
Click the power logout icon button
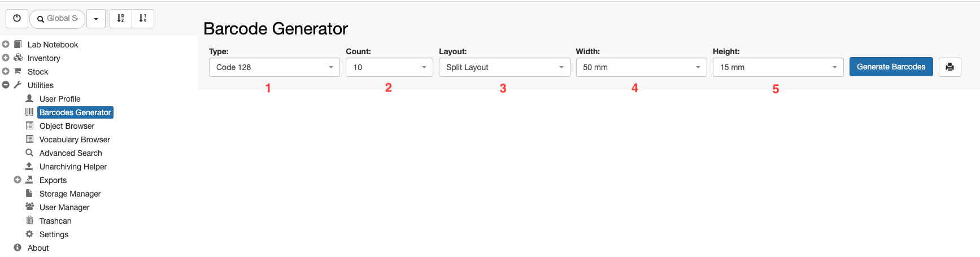17,19
